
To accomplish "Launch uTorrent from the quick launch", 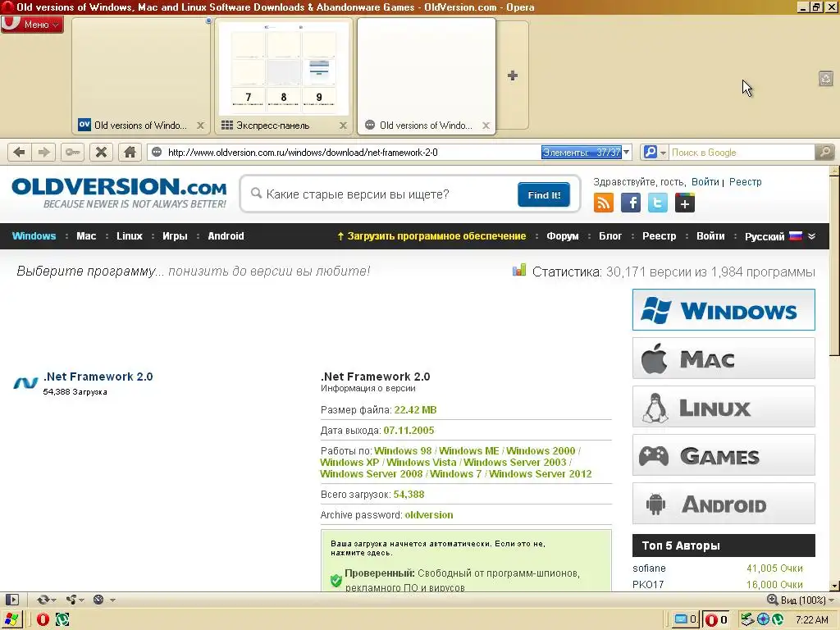I will point(62,620).
